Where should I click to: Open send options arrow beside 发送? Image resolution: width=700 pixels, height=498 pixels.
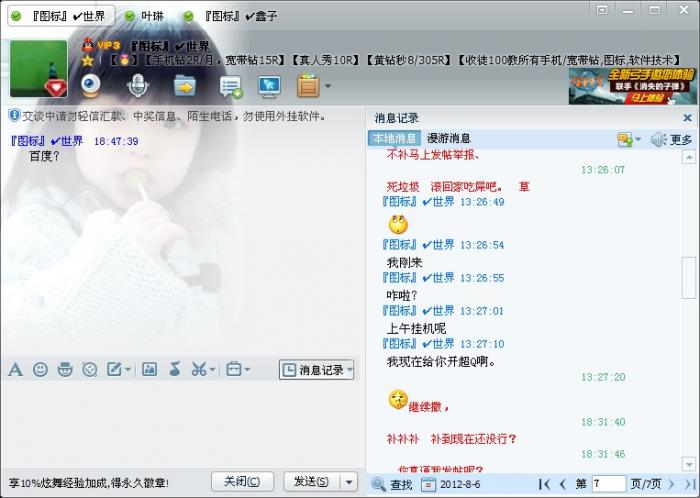coord(349,482)
